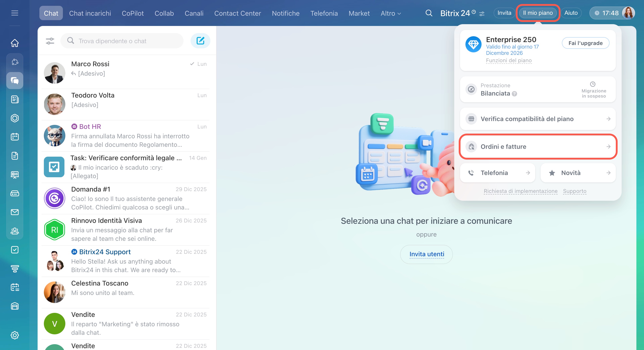644x350 pixels.
Task: Click the home icon in sidebar
Action: click(15, 43)
